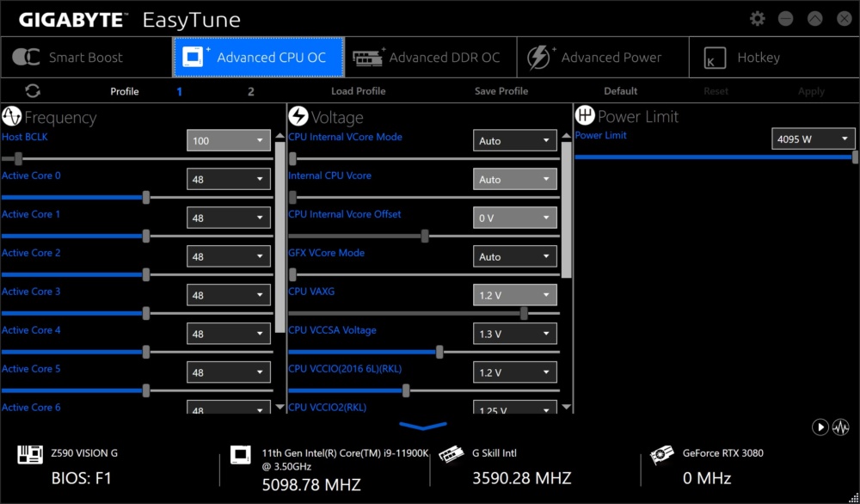Open EasyTune settings gear
Image resolution: width=860 pixels, height=504 pixels.
[x=757, y=19]
